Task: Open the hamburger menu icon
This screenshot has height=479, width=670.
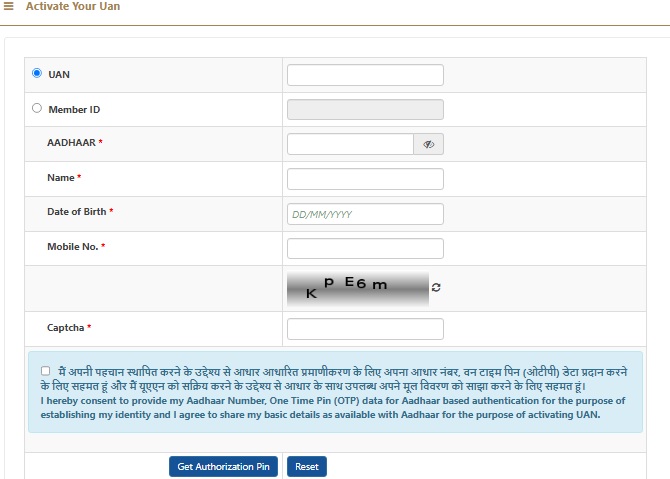Action: tap(9, 6)
